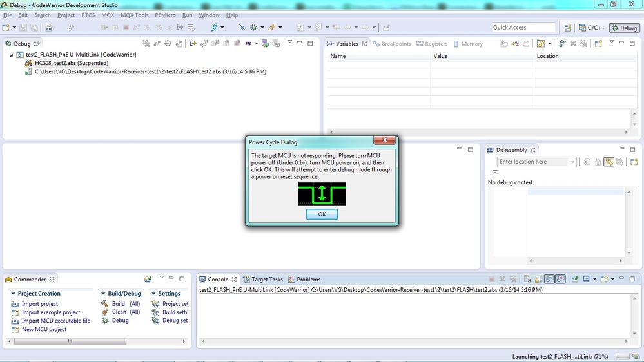This screenshot has width=644, height=362.
Task: Click New MCU project link
Action: click(x=44, y=330)
